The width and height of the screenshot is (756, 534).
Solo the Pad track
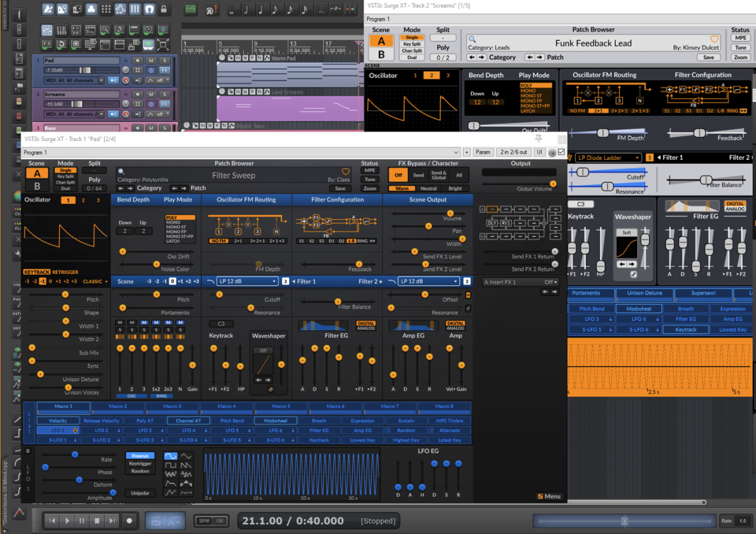pos(164,60)
